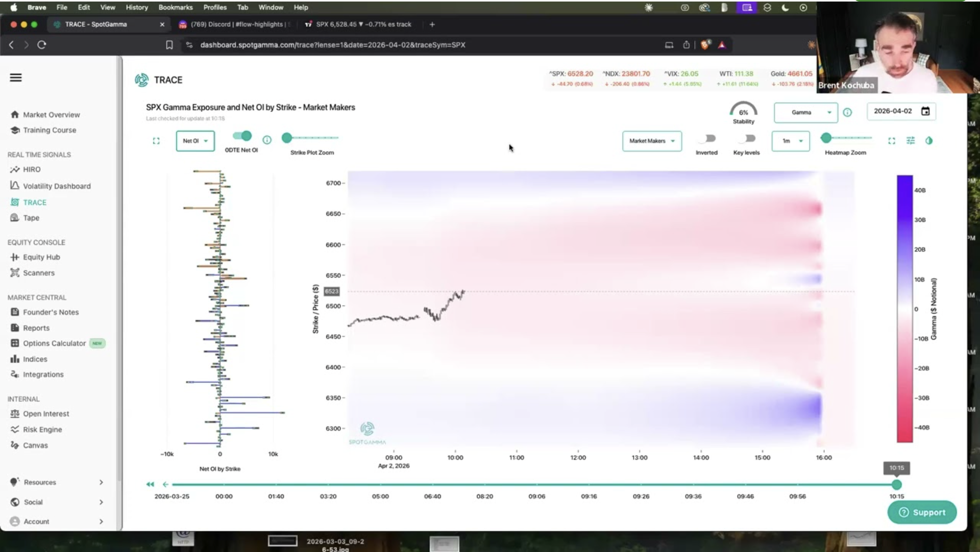The width and height of the screenshot is (980, 552).
Task: Open Volatility Dashboard in sidebar
Action: pos(57,186)
